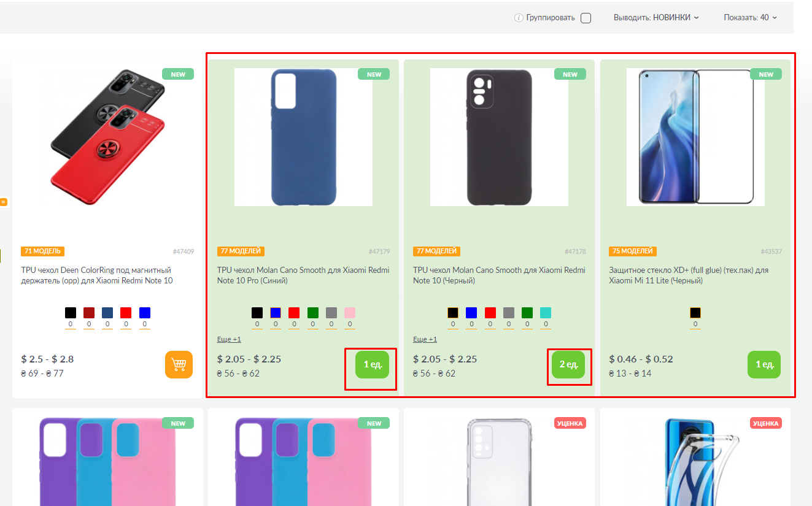
Task: Click the УЦЕНКА badge on clear case
Action: click(570, 423)
